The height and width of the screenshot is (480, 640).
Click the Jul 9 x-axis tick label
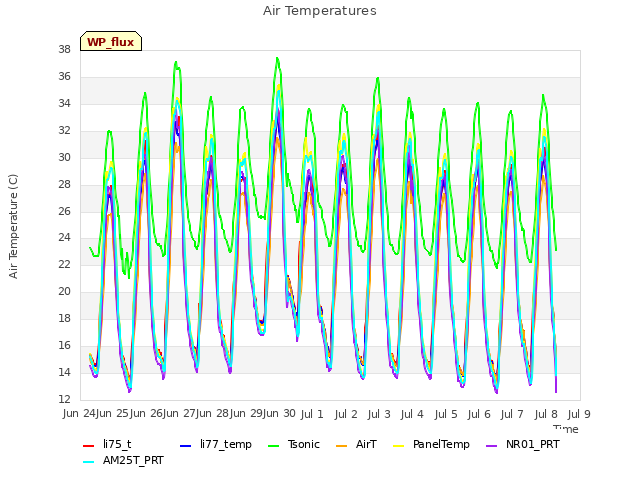(579, 414)
